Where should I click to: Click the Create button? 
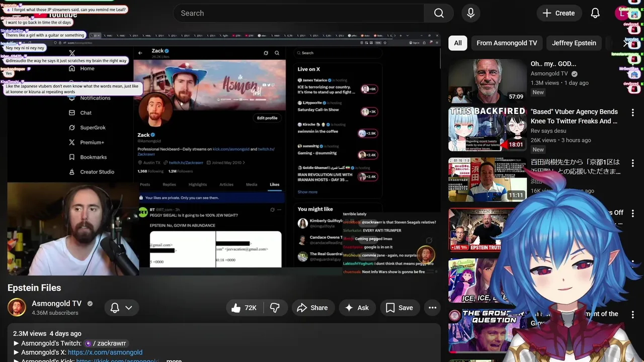pyautogui.click(x=559, y=13)
